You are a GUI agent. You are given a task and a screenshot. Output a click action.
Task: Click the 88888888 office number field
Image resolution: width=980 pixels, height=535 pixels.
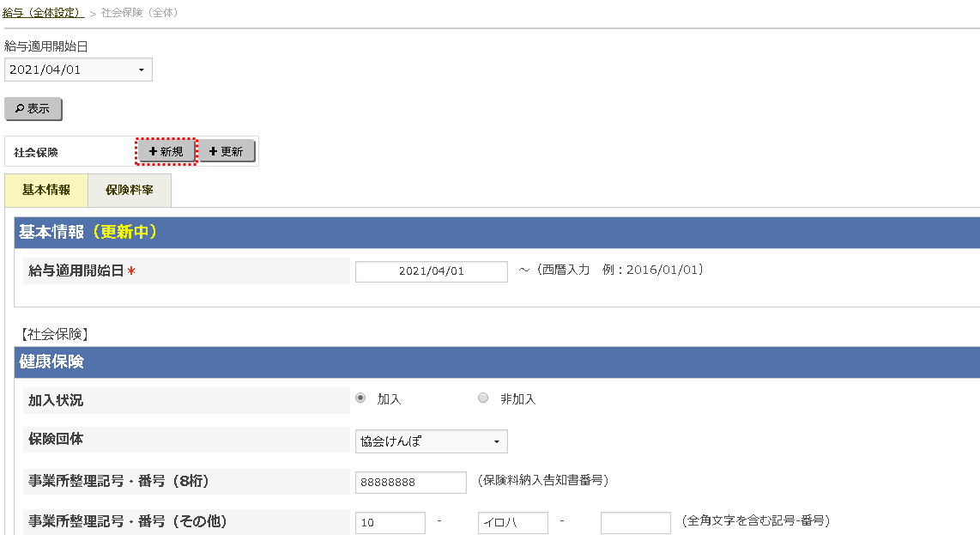tap(410, 482)
